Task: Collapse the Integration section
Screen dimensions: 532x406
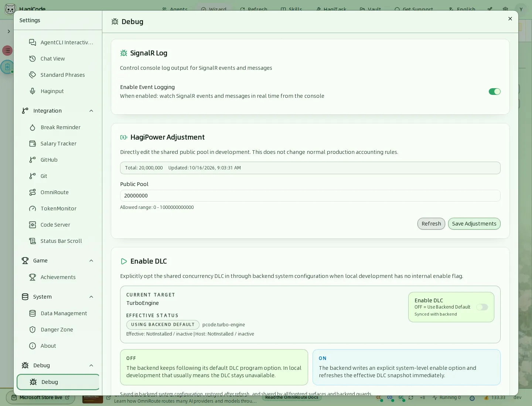Action: pos(91,111)
